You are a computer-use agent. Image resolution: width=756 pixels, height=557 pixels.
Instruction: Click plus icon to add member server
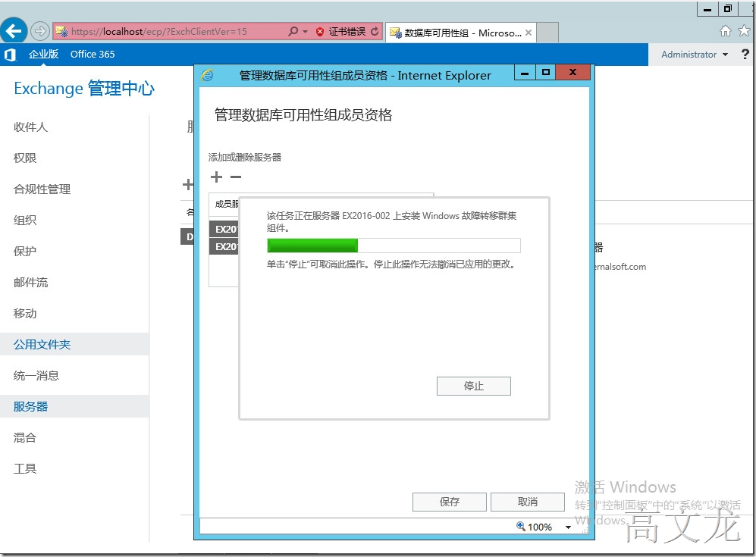(x=216, y=177)
